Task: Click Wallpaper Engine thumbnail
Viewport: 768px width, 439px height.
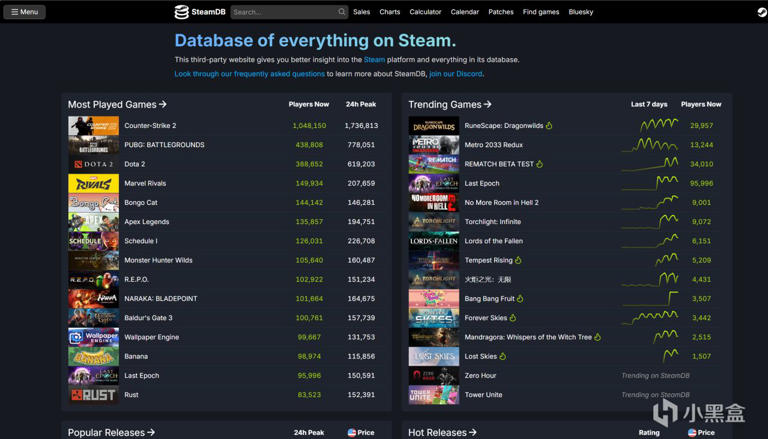Action: click(x=94, y=337)
